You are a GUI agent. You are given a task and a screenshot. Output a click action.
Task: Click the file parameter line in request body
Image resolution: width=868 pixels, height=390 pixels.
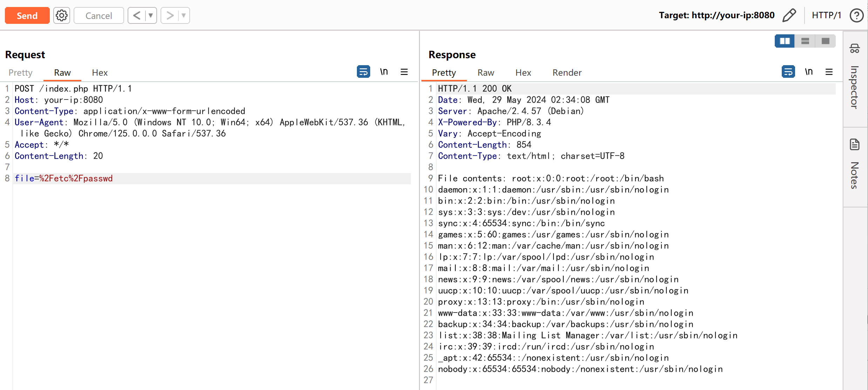tap(63, 178)
